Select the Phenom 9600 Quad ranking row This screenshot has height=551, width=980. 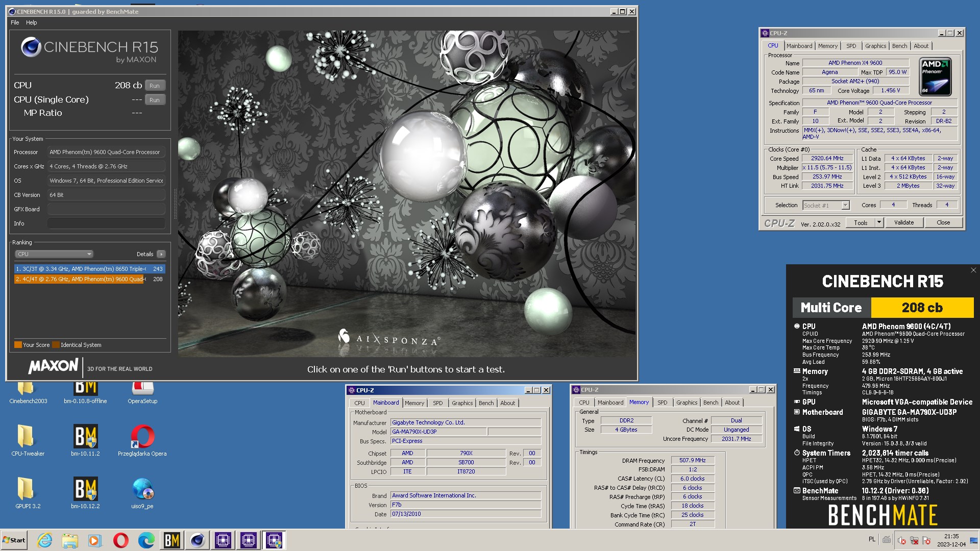pyautogui.click(x=89, y=279)
